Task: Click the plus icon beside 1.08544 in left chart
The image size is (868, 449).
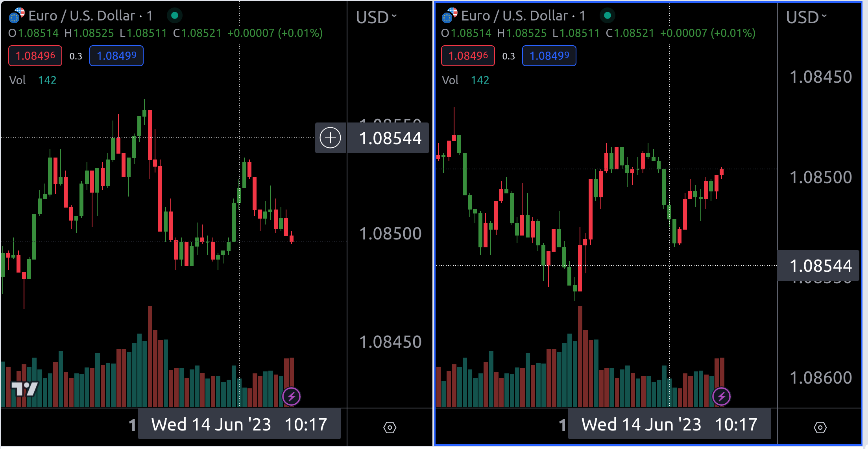Action: [330, 138]
